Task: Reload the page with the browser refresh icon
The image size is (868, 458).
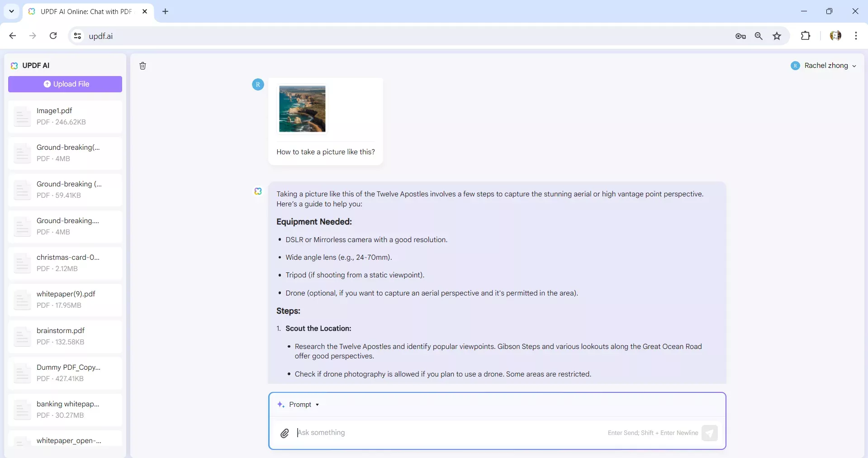Action: click(53, 36)
